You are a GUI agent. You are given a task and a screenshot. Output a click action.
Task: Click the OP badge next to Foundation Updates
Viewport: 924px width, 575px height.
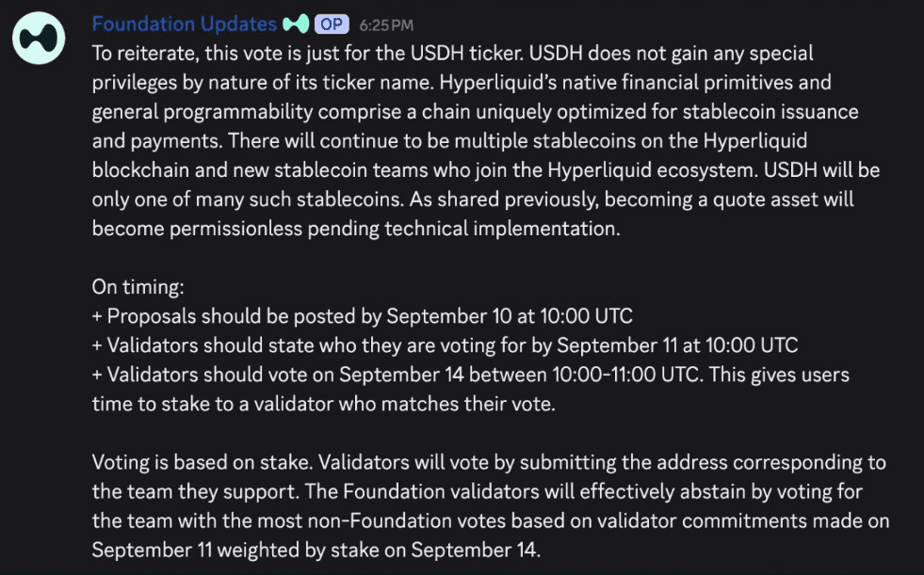[x=330, y=23]
